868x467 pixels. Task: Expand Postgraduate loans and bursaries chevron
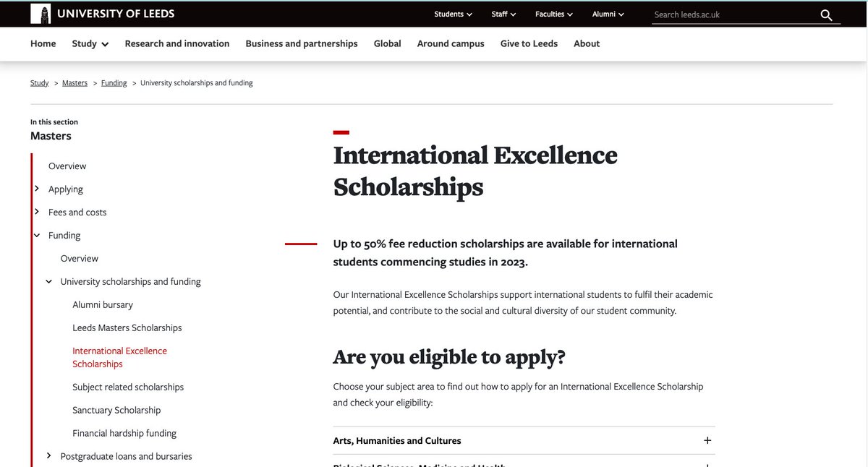point(49,455)
